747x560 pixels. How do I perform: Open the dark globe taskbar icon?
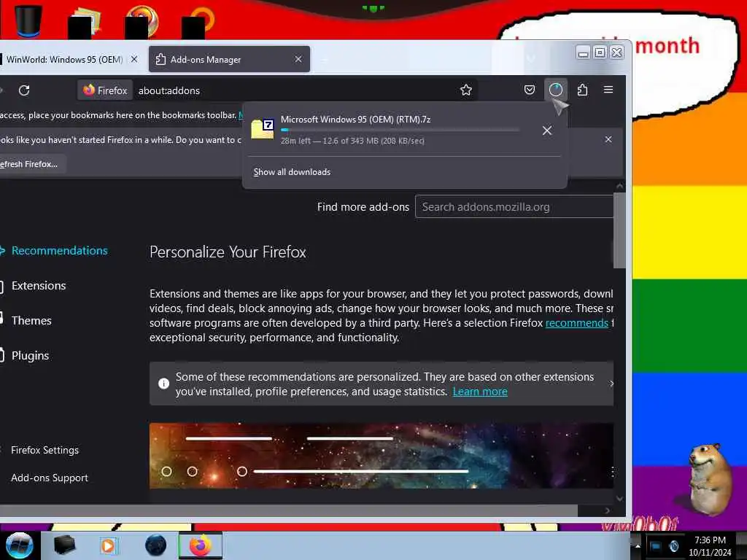156,545
